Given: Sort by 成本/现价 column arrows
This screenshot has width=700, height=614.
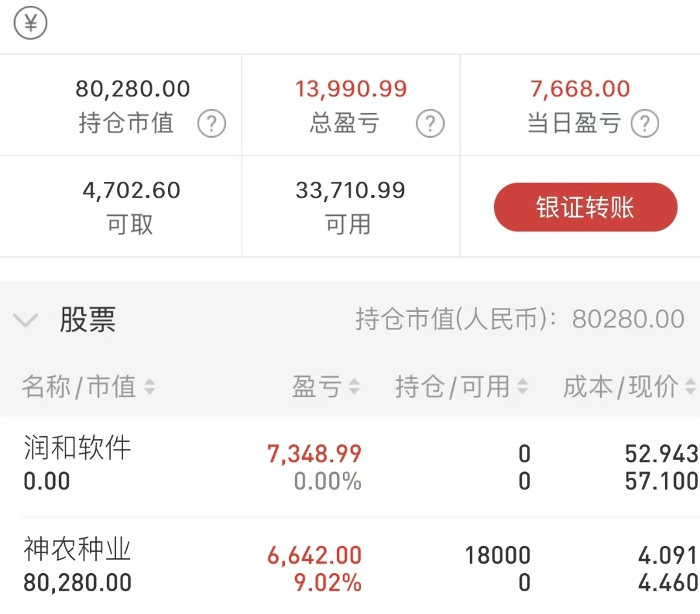Looking at the screenshot, I should click(691, 386).
